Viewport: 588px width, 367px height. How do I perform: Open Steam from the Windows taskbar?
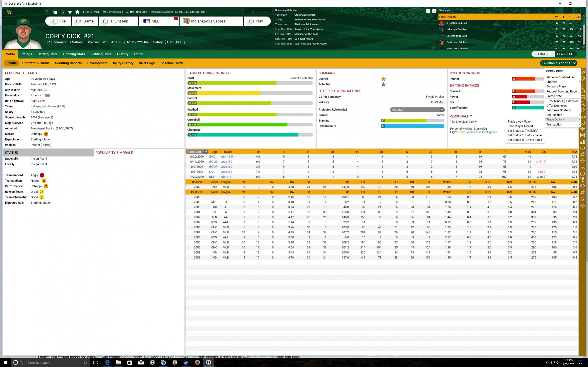tap(186, 362)
